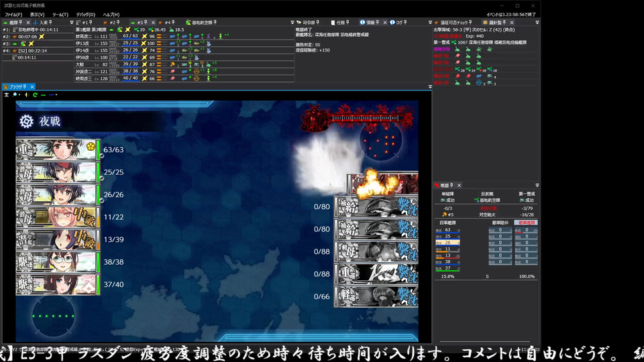Click the damaged pink-haired submarine banner
The width and height of the screenshot is (644, 362).
coord(58,217)
